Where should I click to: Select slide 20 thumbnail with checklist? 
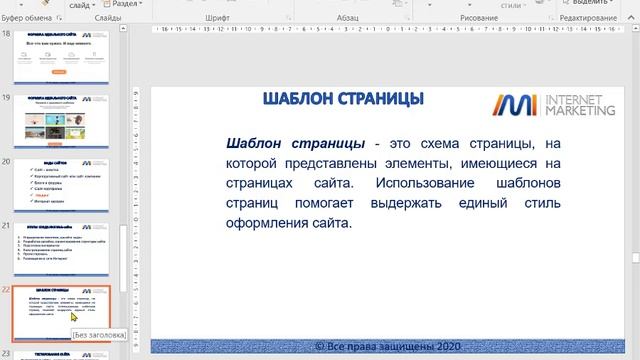tap(61, 185)
